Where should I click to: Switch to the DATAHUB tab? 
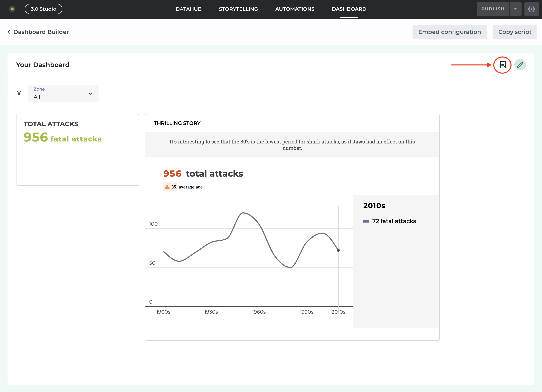point(188,9)
